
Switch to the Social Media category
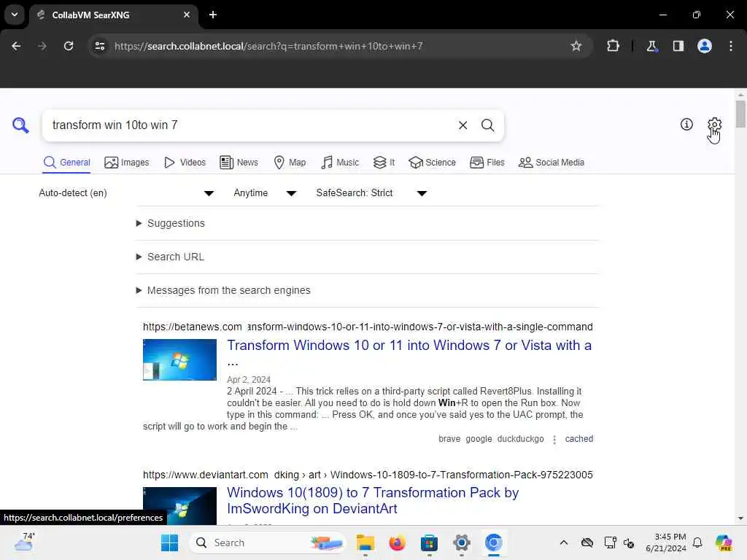(x=551, y=163)
